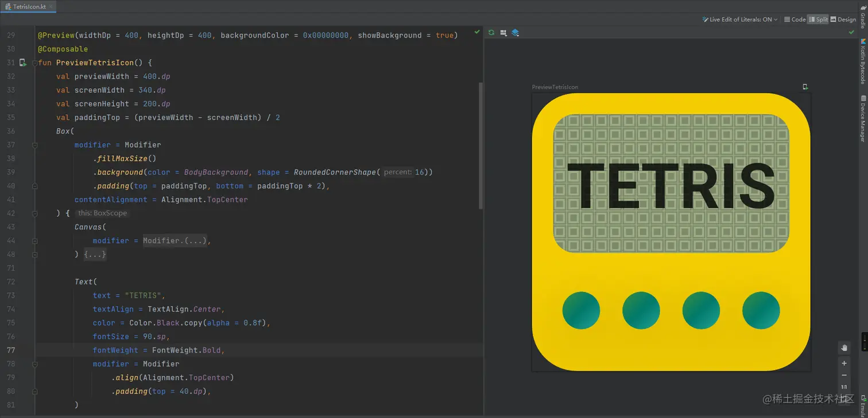
Task: Run PreviewTetrisIcon from the gutter on line 31
Action: point(23,62)
